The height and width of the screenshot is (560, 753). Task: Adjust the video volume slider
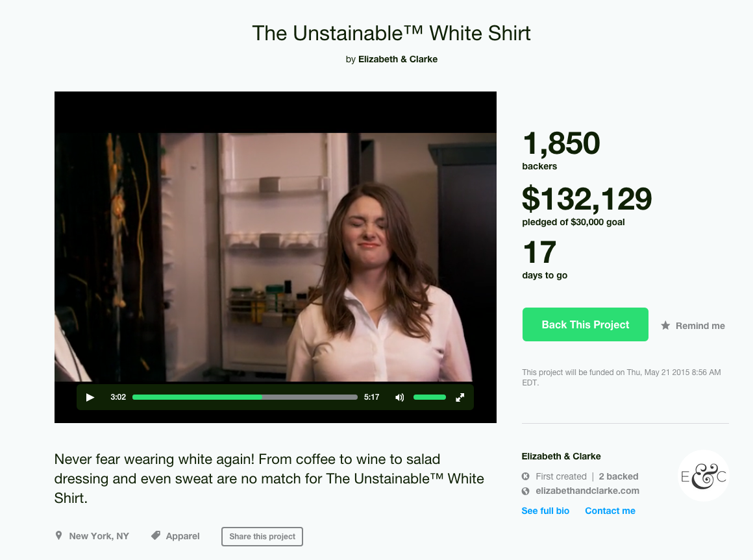point(430,397)
